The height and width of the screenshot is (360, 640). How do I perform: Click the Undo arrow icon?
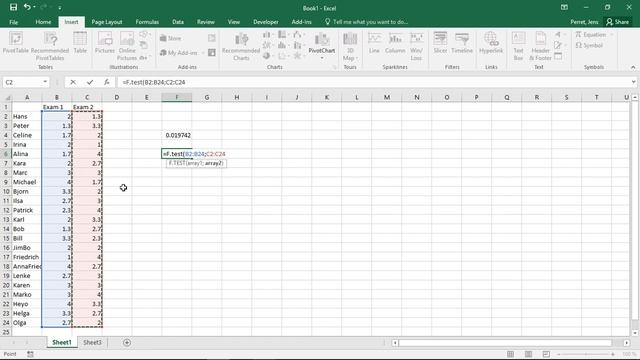(x=27, y=7)
